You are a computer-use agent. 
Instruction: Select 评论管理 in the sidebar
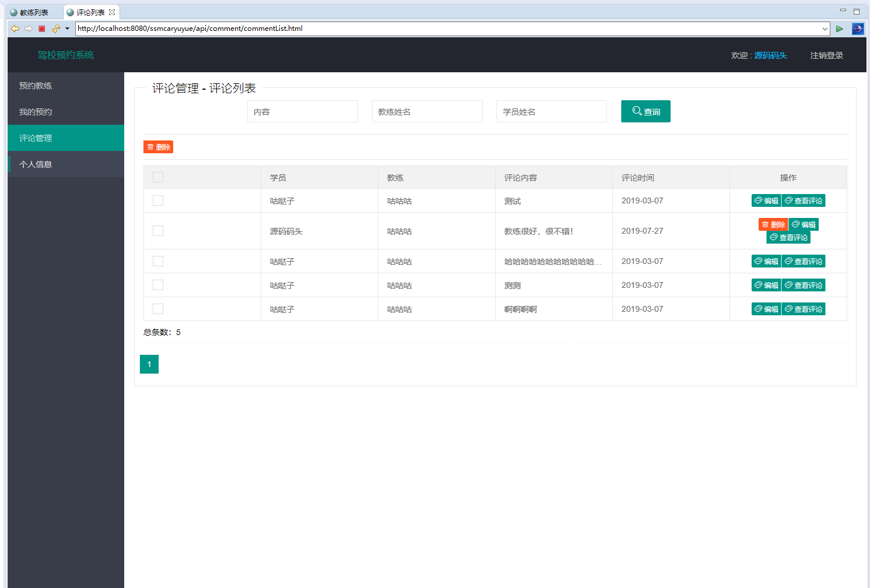[66, 138]
